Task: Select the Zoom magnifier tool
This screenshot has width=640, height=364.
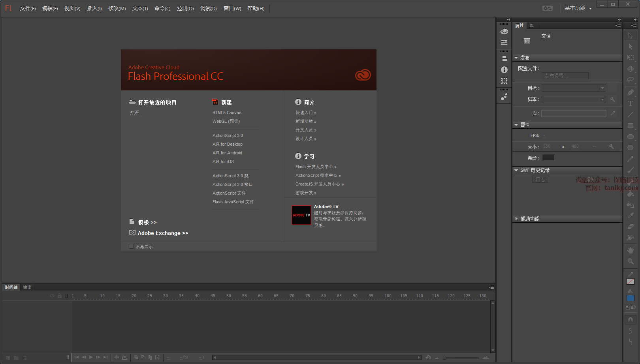Action: point(631,261)
